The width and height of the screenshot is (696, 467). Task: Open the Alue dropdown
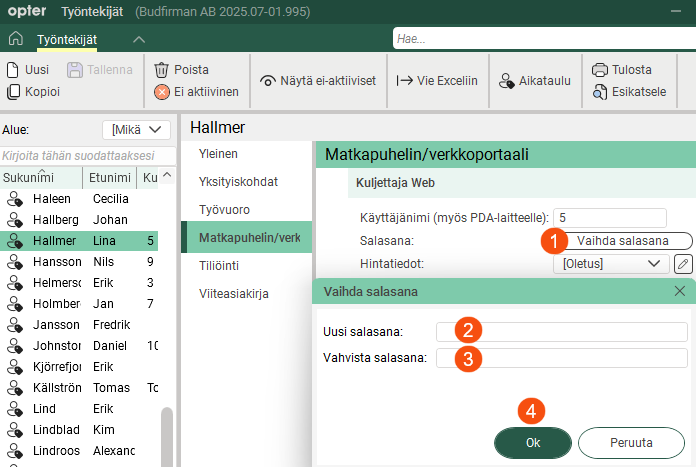[x=136, y=129]
